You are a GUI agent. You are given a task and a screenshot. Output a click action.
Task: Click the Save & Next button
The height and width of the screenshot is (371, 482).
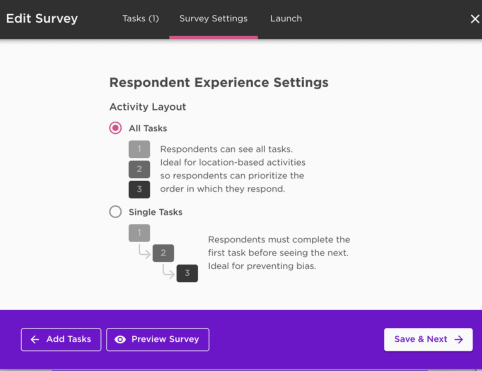[428, 339]
